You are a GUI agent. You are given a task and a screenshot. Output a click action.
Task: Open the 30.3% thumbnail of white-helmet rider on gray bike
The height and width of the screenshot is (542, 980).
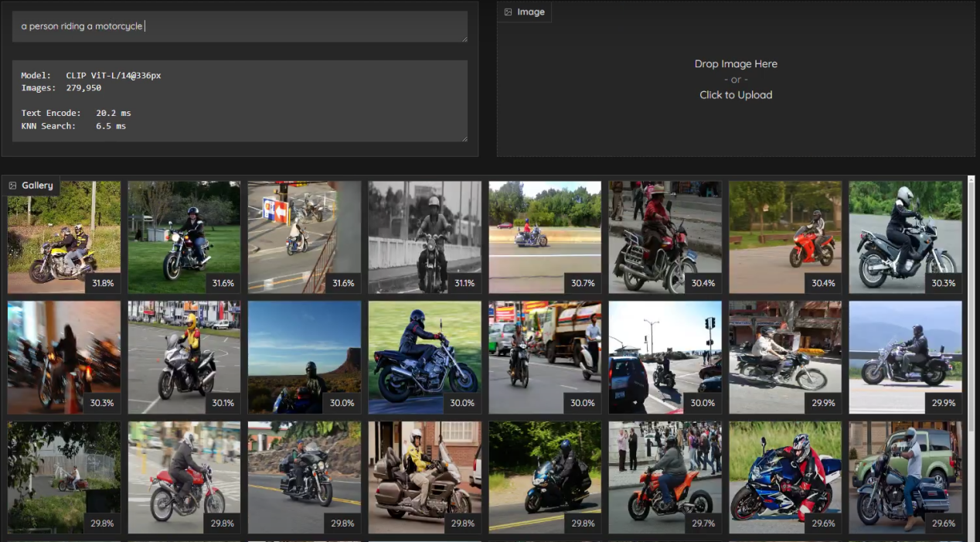click(905, 237)
